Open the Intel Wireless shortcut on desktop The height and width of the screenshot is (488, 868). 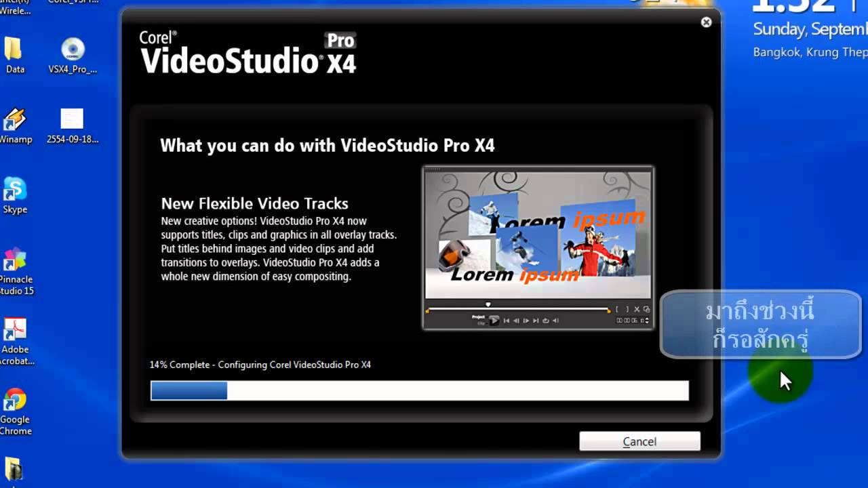tap(15, 8)
